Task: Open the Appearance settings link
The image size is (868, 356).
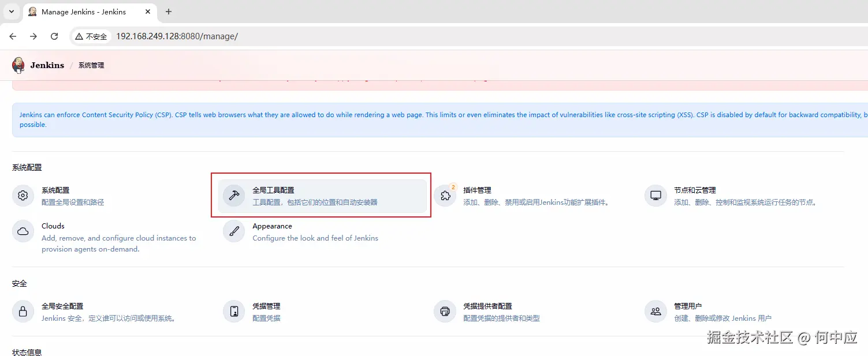Action: click(x=272, y=226)
